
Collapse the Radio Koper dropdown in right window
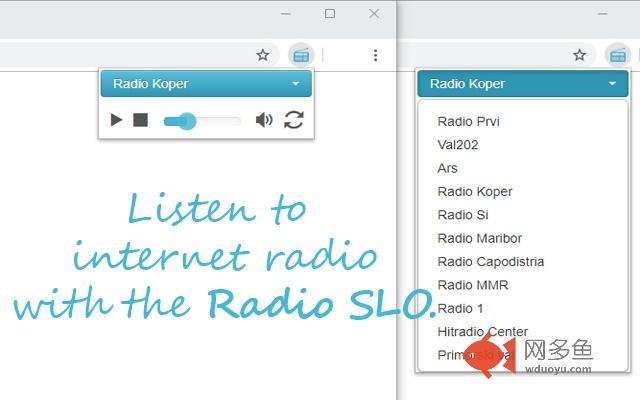[x=523, y=84]
